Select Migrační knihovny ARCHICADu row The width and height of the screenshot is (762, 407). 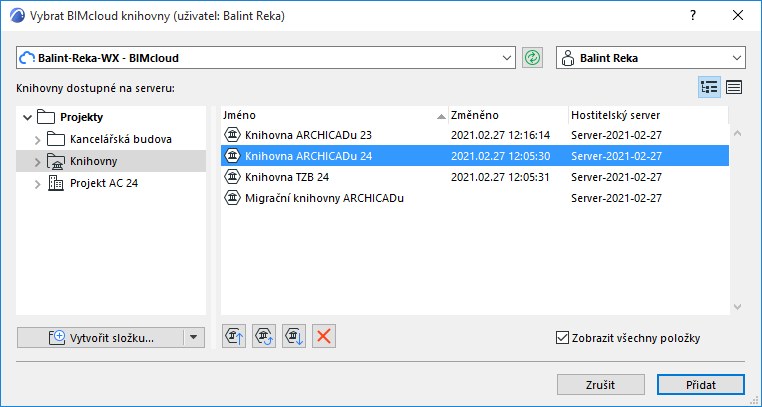coord(475,198)
